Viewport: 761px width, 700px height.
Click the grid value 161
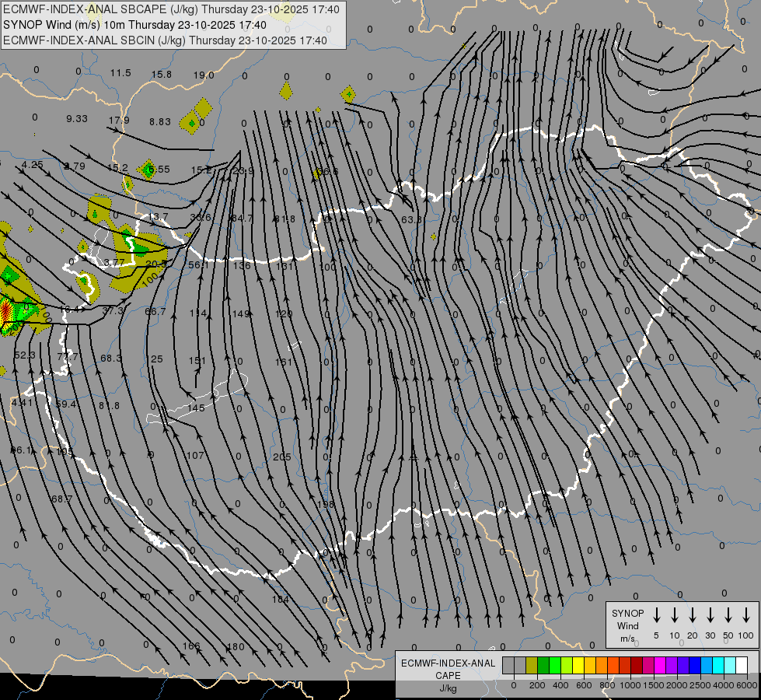[284, 362]
